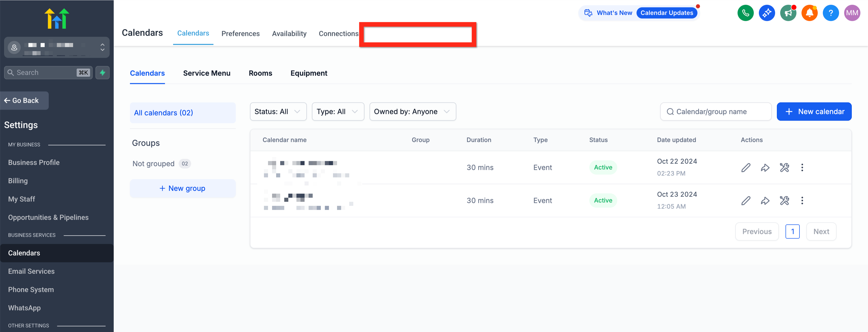868x332 pixels.
Task: Open the account switcher selector in sidebar
Action: (57, 48)
